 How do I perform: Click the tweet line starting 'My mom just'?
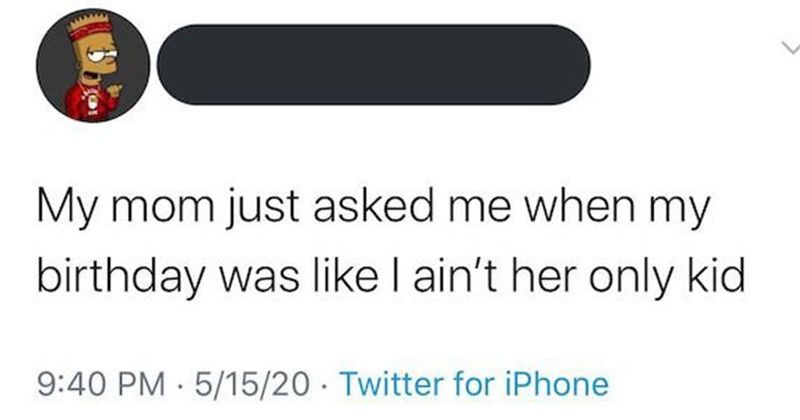click(373, 209)
